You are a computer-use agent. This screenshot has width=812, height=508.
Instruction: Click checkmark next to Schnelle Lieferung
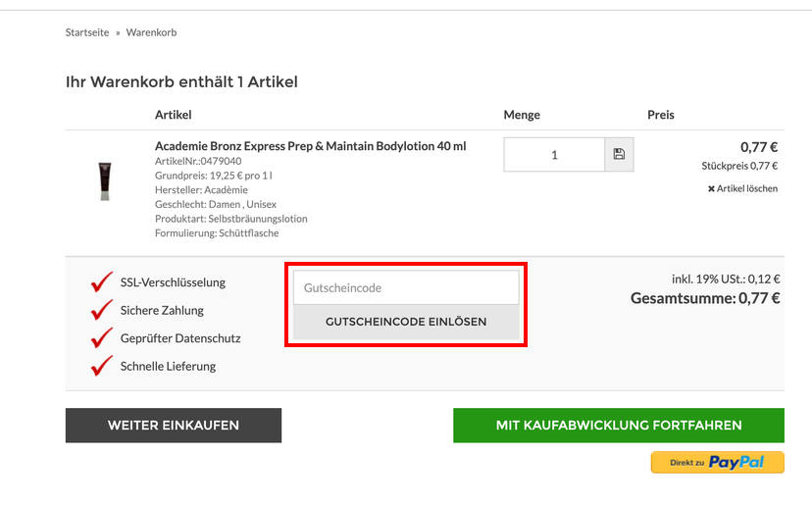(x=102, y=366)
